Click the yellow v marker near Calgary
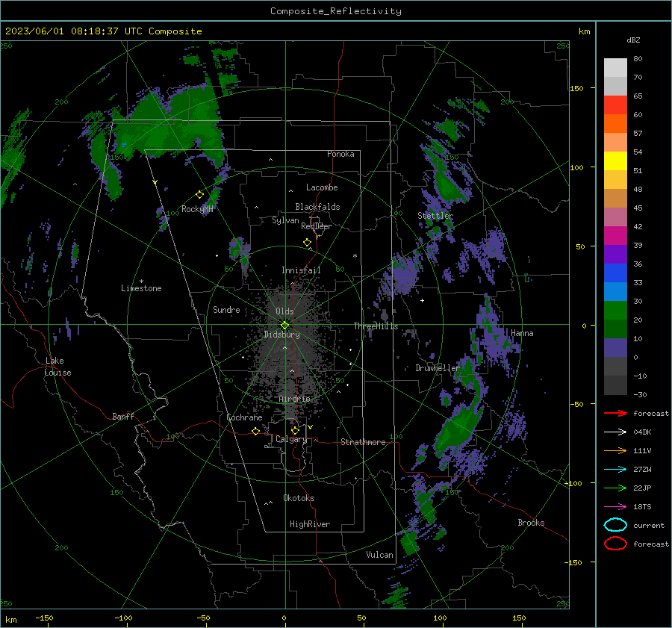This screenshot has height=628, width=672. [310, 427]
